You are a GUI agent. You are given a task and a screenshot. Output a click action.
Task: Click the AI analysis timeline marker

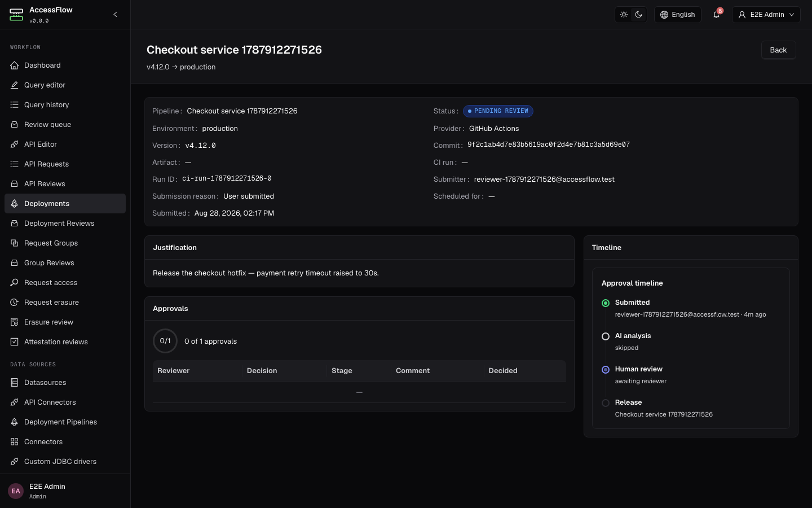pos(606,336)
